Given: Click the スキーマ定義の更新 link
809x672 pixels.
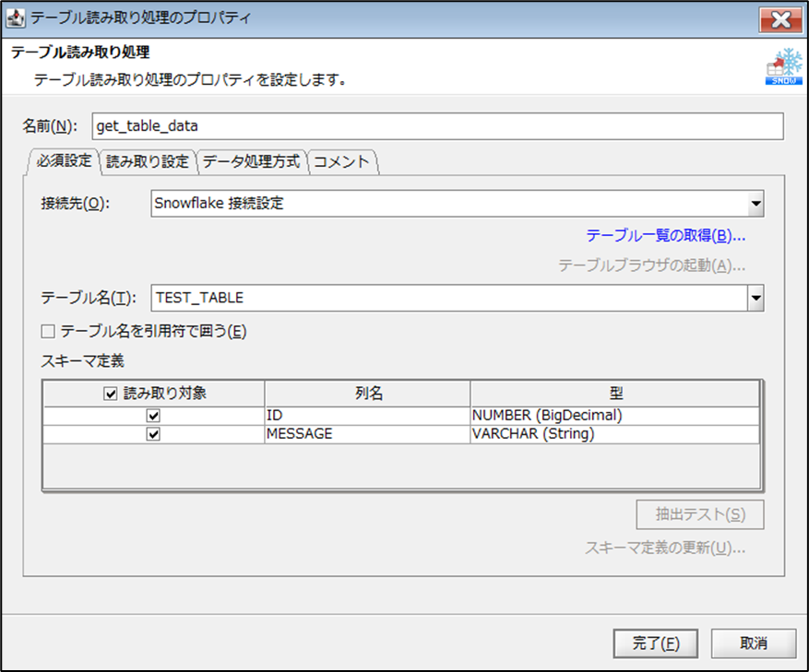Looking at the screenshot, I should tap(665, 548).
